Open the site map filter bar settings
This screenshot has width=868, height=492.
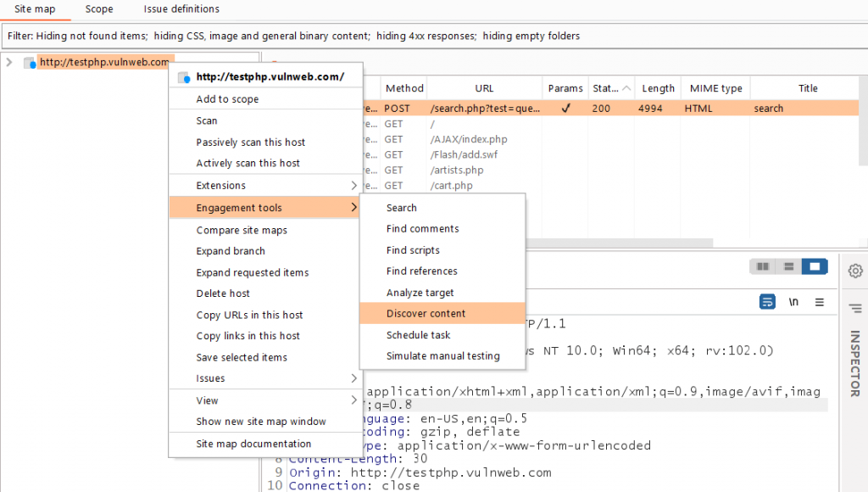434,36
